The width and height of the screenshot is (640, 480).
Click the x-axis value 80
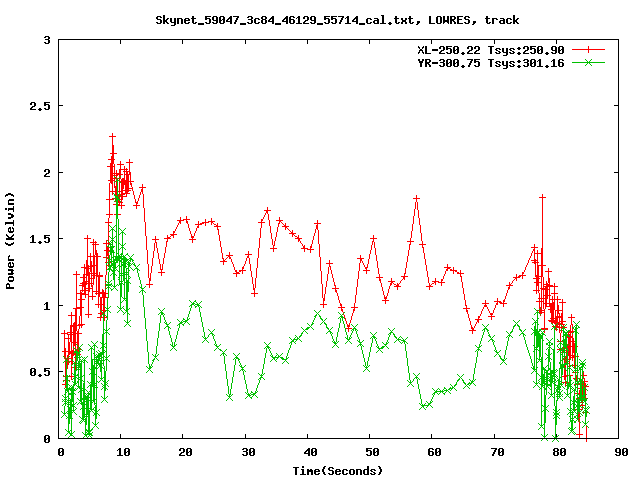pyautogui.click(x=560, y=452)
